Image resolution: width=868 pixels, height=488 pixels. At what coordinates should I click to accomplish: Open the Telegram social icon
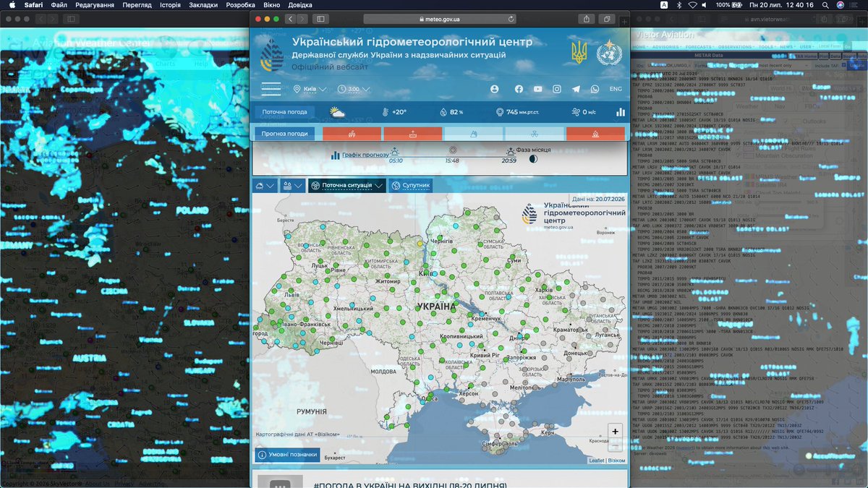(576, 89)
